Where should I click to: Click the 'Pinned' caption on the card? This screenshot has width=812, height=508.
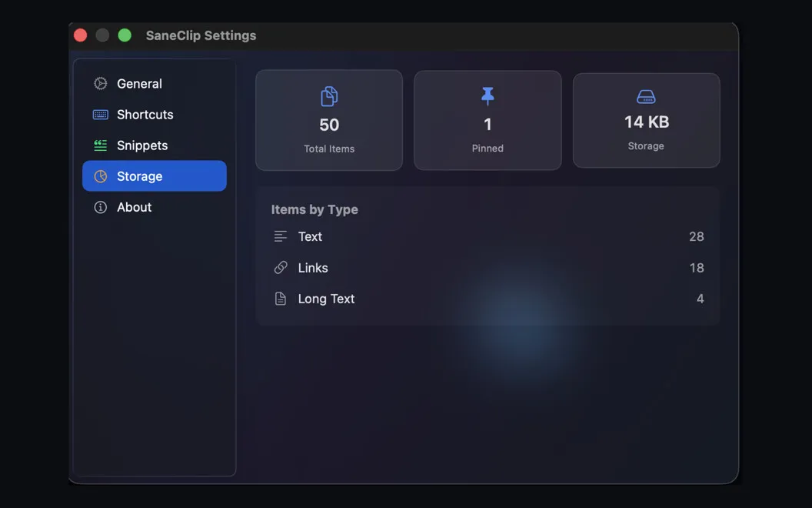point(488,149)
